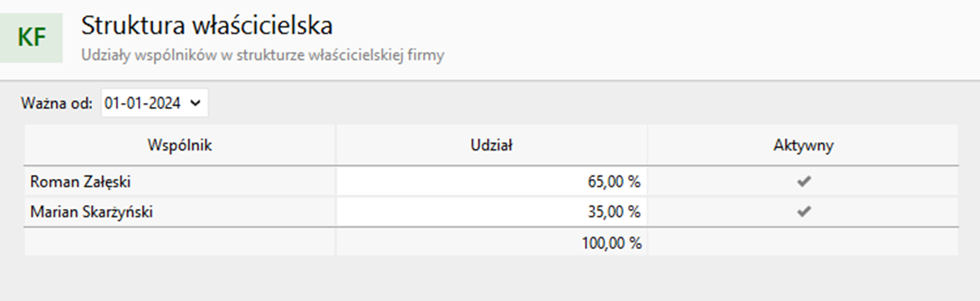Image resolution: width=980 pixels, height=301 pixels.
Task: Click the green KF company logo icon
Action: (x=31, y=38)
